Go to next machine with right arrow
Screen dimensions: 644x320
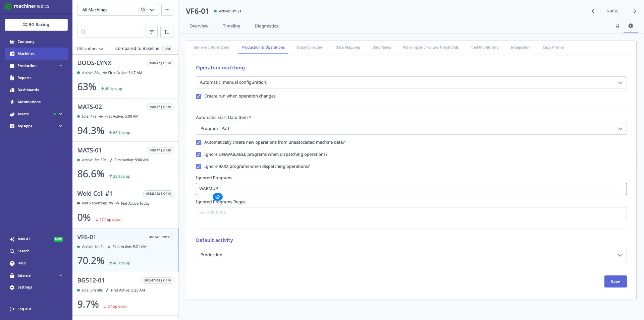634,11
